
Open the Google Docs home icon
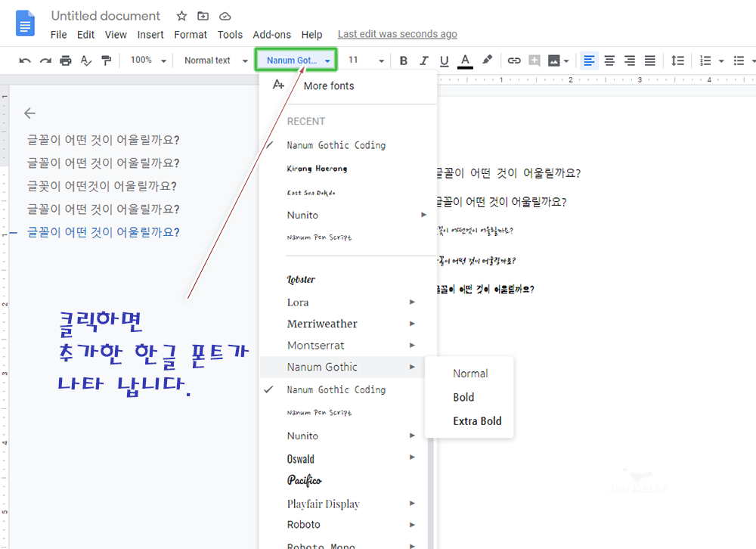tap(25, 23)
